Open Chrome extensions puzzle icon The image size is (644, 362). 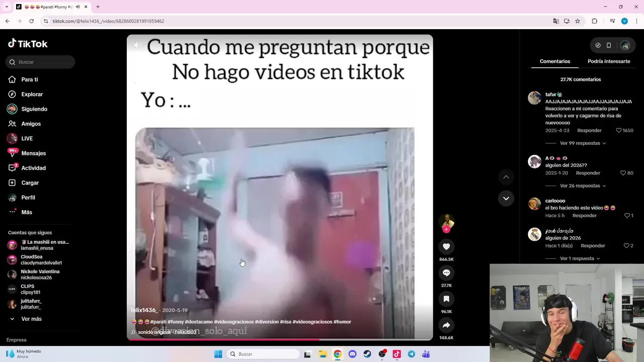coord(595,21)
